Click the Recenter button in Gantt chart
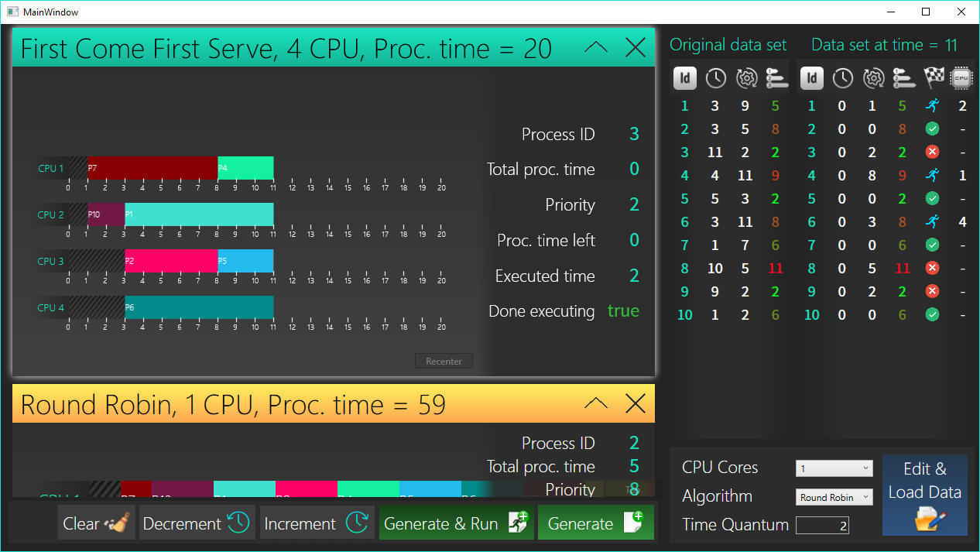The image size is (980, 552). click(x=444, y=362)
